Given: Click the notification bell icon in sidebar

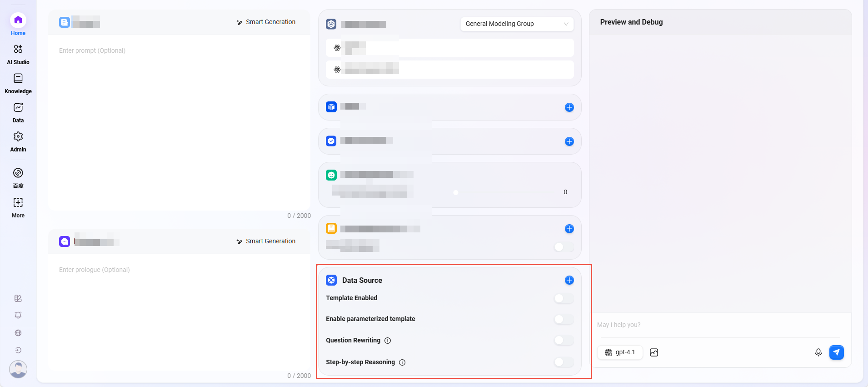Looking at the screenshot, I should tap(18, 315).
